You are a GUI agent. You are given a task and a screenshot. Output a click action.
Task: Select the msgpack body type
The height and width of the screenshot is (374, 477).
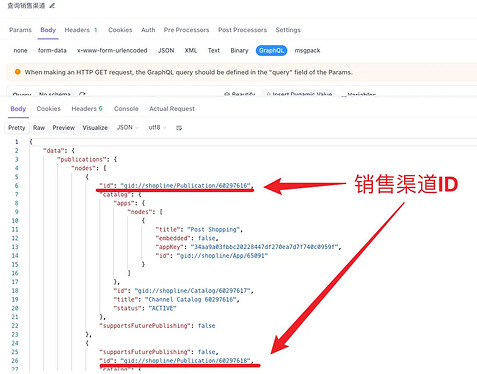coord(307,51)
